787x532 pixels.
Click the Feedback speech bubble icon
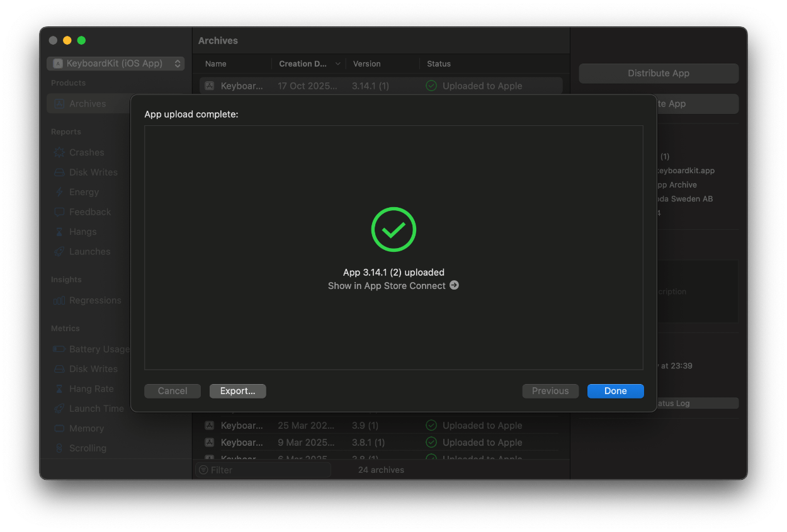pos(59,212)
